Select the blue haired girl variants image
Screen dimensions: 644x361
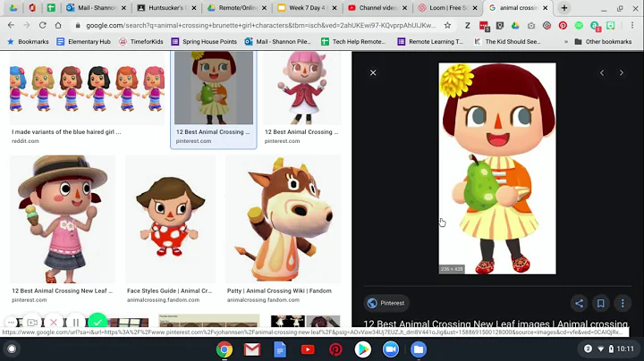tap(87, 88)
